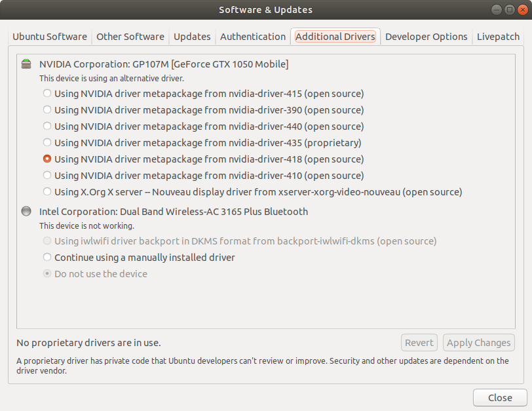Screen dimensions: 532x411
Task: Click 'This device is using an alternative driver.'
Action: (x=111, y=79)
